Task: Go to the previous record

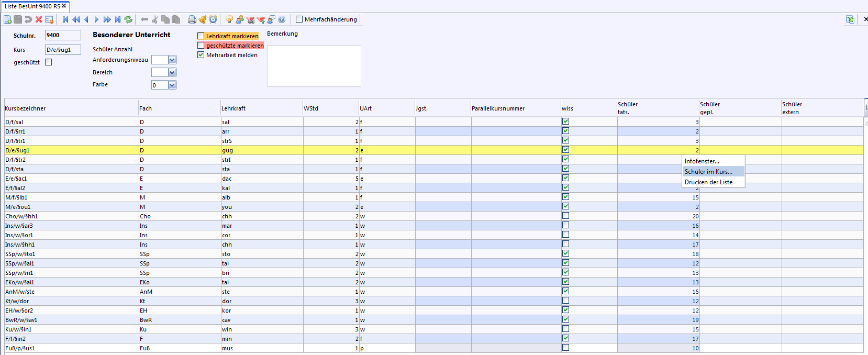Action: pos(86,19)
